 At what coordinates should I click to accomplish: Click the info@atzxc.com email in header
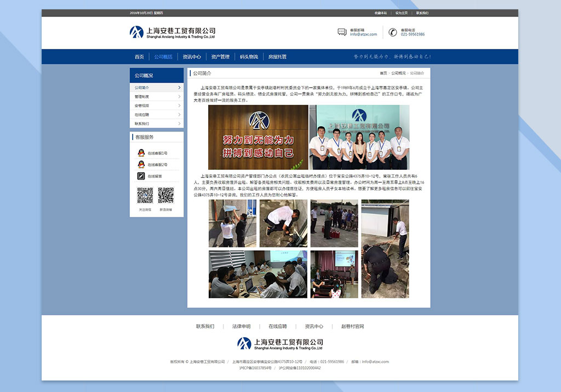click(363, 34)
